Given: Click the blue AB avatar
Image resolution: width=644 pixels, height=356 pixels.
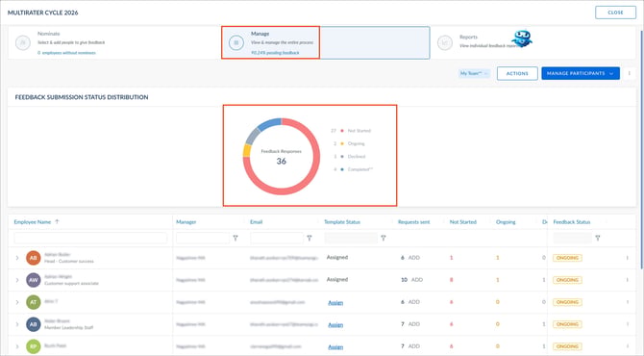Looking at the screenshot, I should pos(34,324).
